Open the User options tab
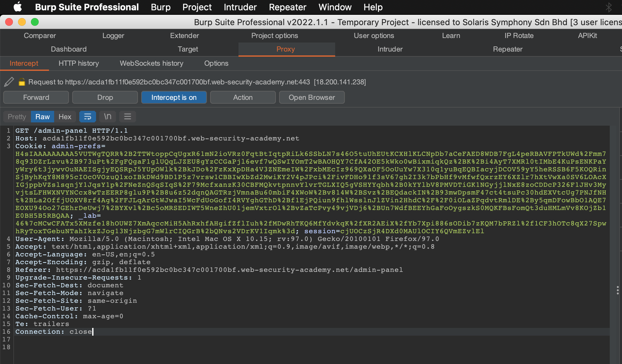 374,36
